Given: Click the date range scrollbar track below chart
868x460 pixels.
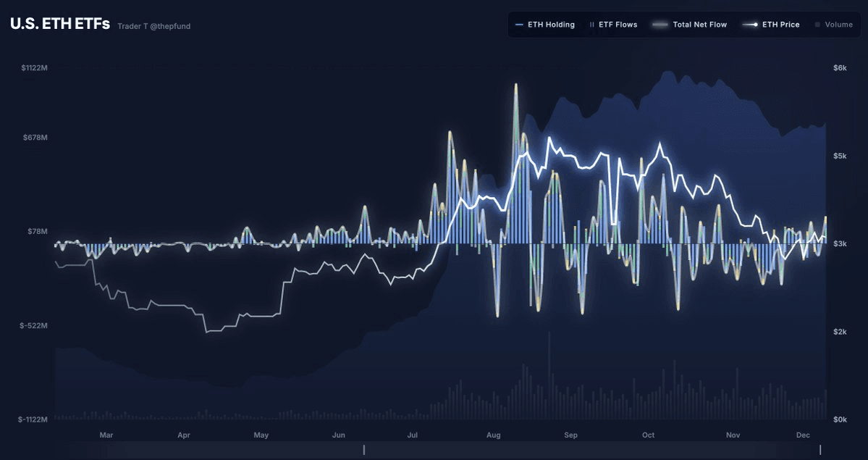Looking at the screenshot, I should 579,450.
